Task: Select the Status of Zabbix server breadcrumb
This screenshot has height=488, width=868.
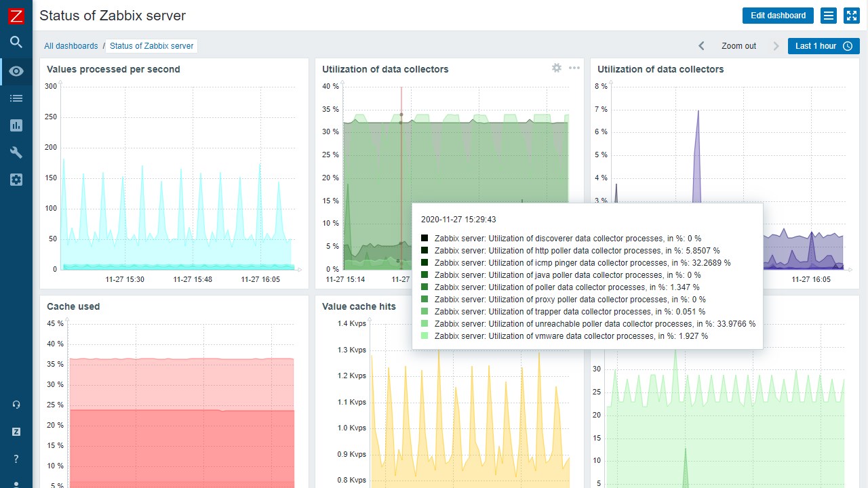Action: pyautogui.click(x=152, y=46)
